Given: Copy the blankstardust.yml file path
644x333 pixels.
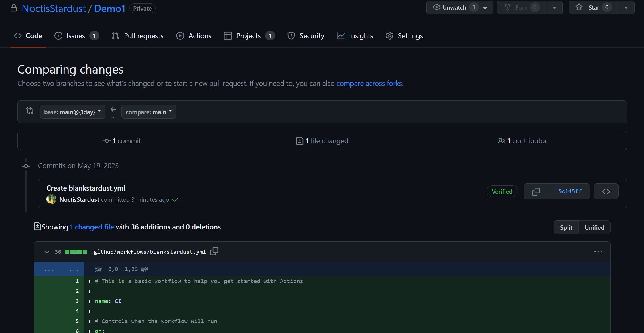Looking at the screenshot, I should tap(214, 251).
